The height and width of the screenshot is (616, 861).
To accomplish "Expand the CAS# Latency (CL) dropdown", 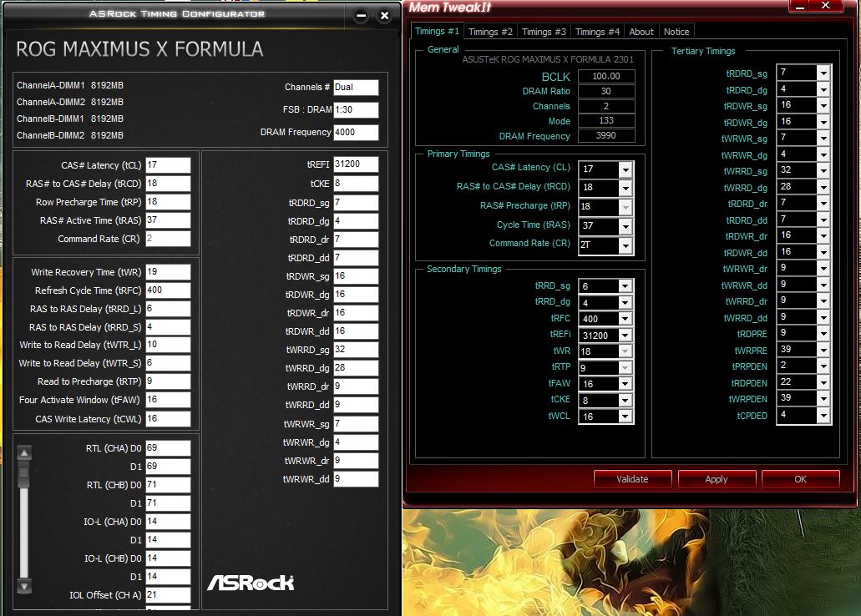I will pos(625,169).
